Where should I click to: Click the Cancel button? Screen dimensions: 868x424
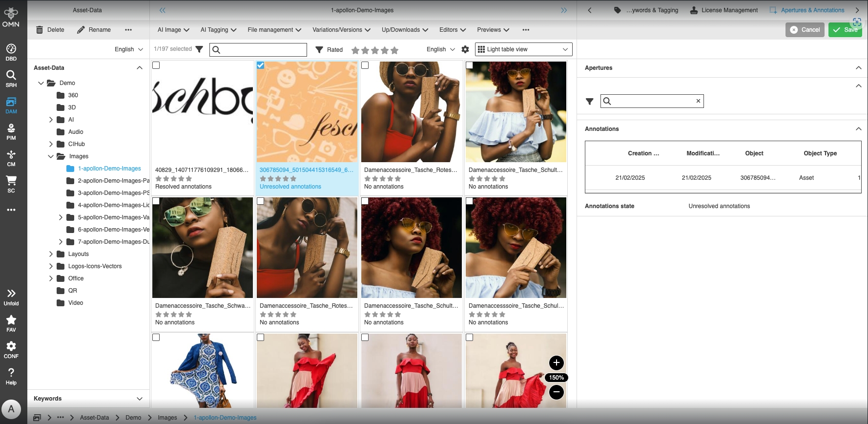[805, 30]
